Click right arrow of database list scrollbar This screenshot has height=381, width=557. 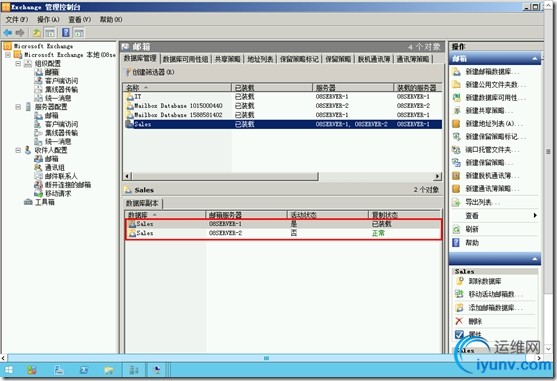[x=438, y=176]
